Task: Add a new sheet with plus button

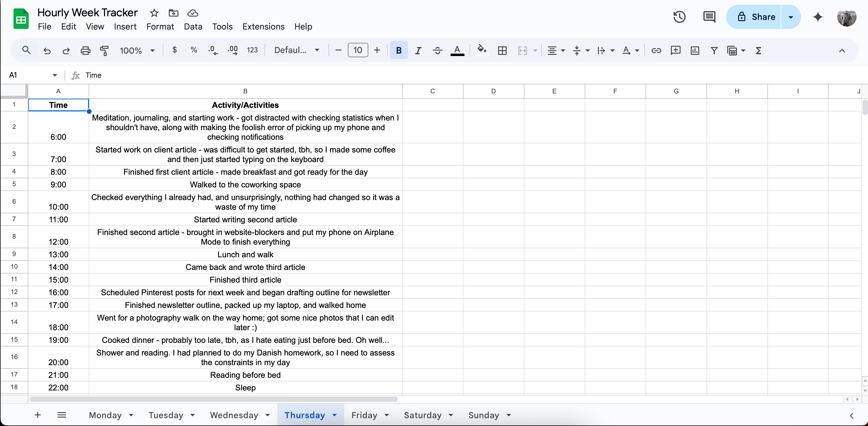Action: [38, 415]
